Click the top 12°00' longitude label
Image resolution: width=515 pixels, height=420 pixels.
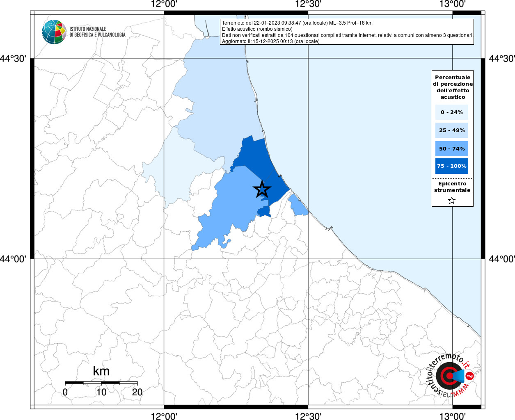[164, 4]
